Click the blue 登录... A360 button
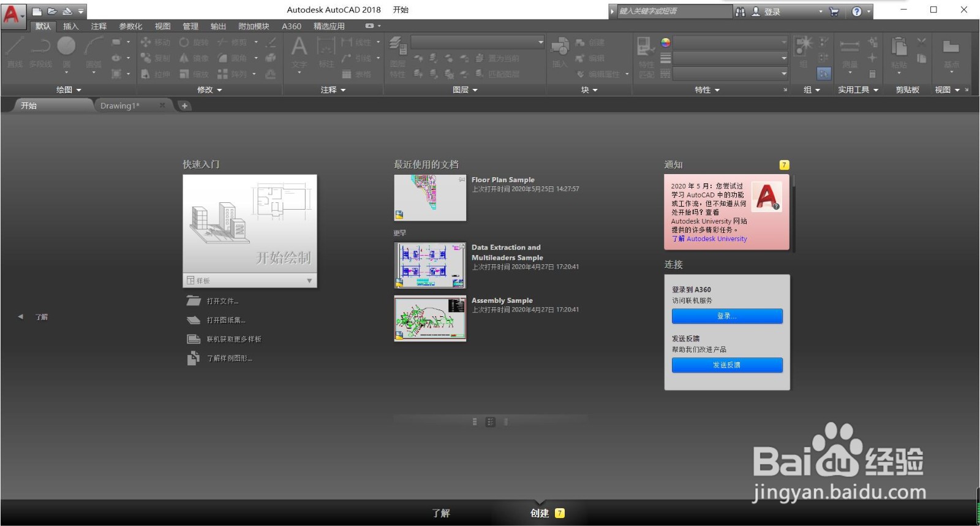The width and height of the screenshot is (980, 526). click(x=727, y=316)
